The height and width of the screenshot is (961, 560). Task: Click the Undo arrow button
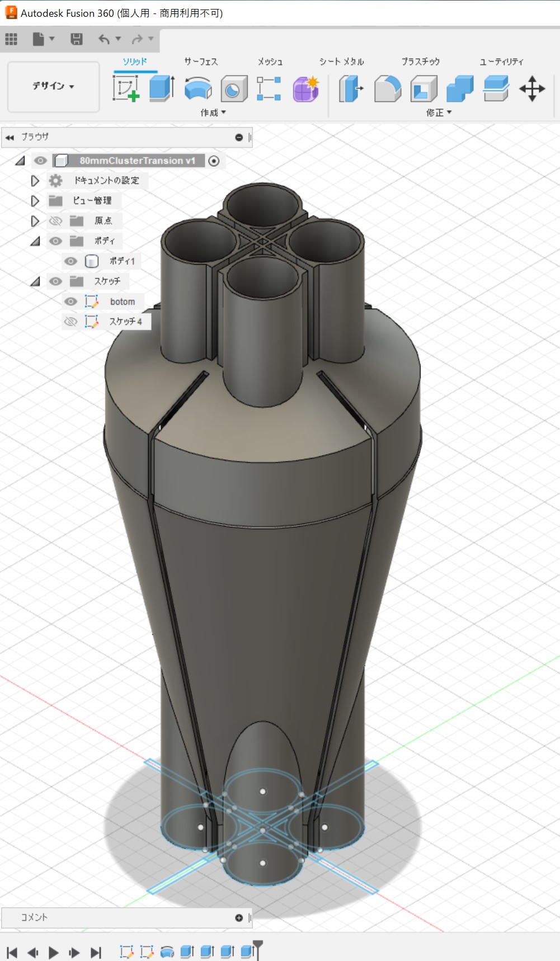[104, 39]
